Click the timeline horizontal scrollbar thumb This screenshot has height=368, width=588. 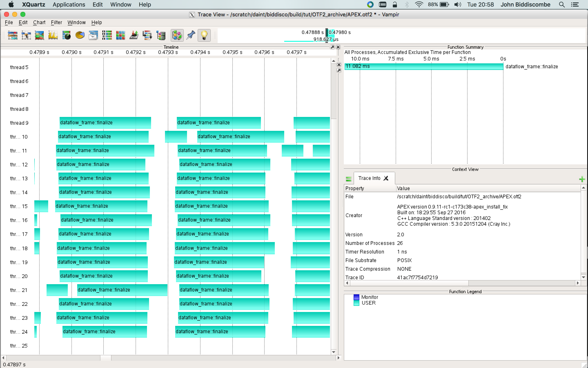[106, 358]
